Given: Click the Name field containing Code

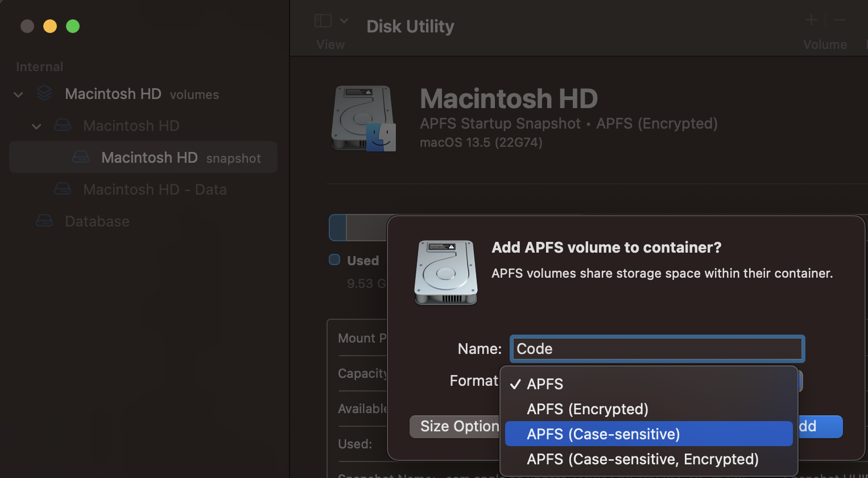Looking at the screenshot, I should 656,349.
